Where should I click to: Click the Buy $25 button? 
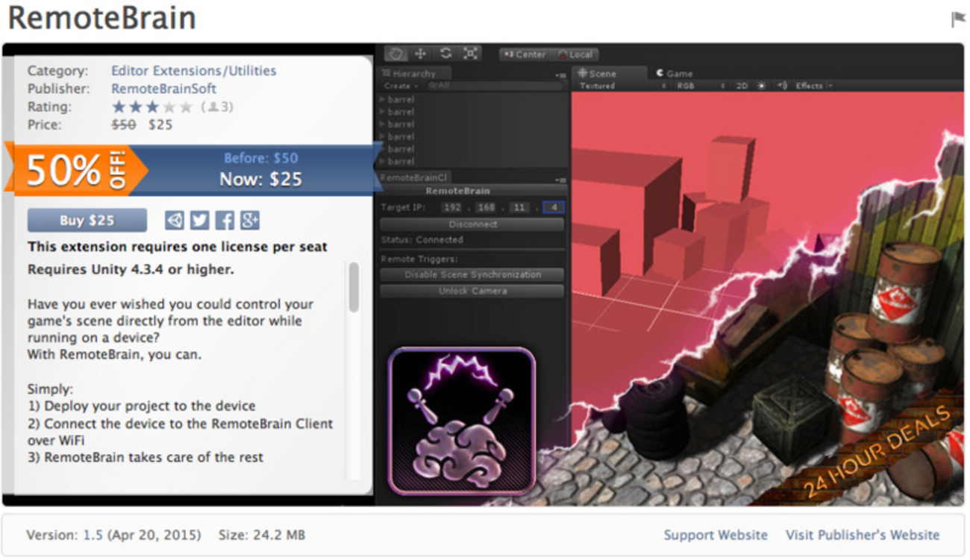(x=87, y=220)
